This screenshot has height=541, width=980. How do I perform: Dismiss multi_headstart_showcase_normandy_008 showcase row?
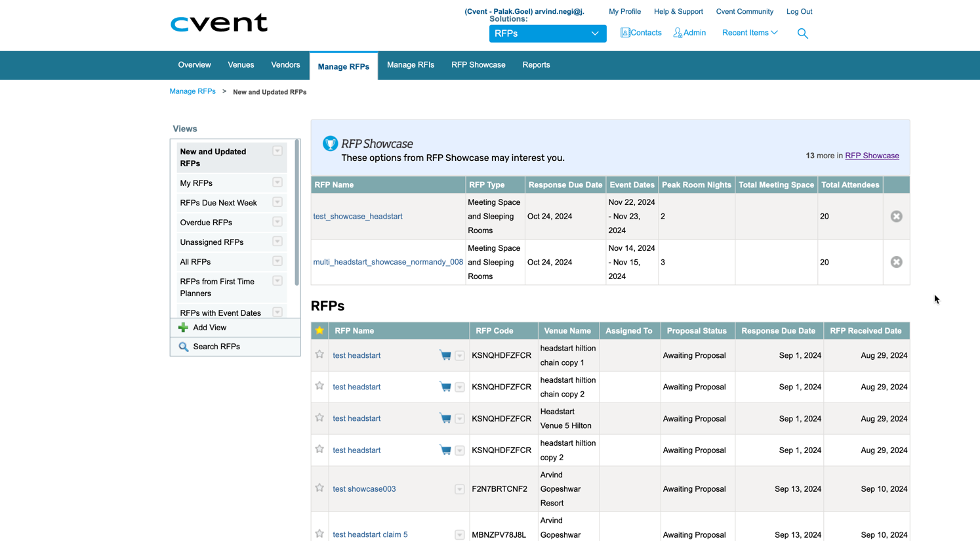[896, 262]
